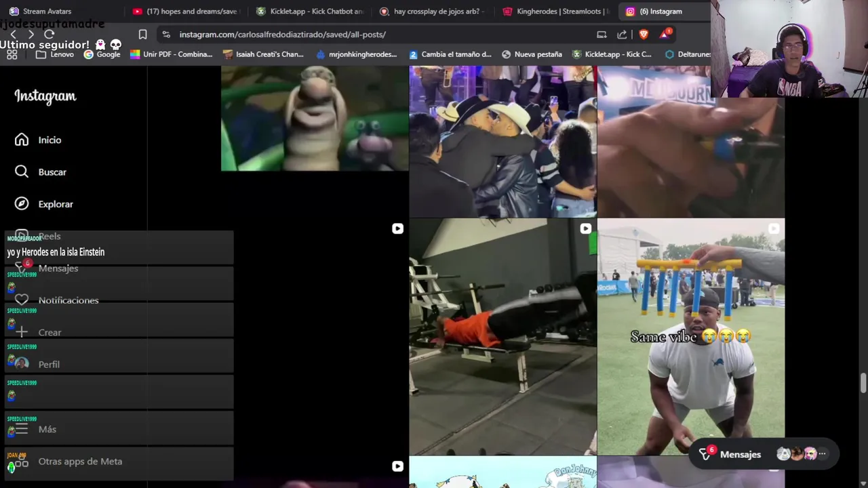Image resolution: width=868 pixels, height=488 pixels.
Task: Open Reels in sidebar
Action: click(50, 236)
